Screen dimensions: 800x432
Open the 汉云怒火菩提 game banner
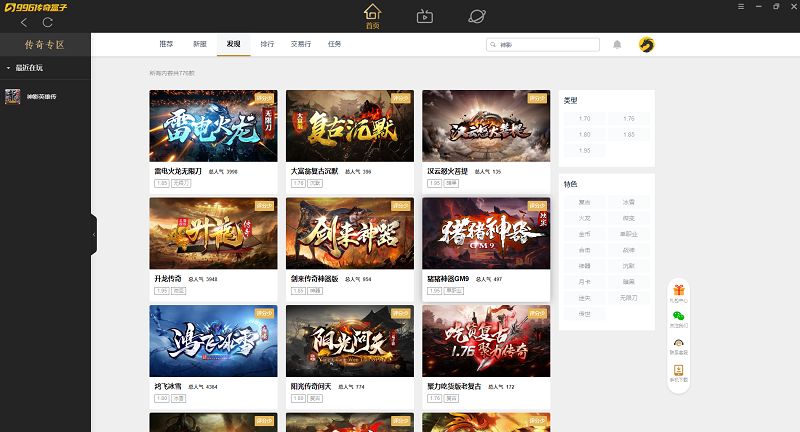(x=486, y=126)
